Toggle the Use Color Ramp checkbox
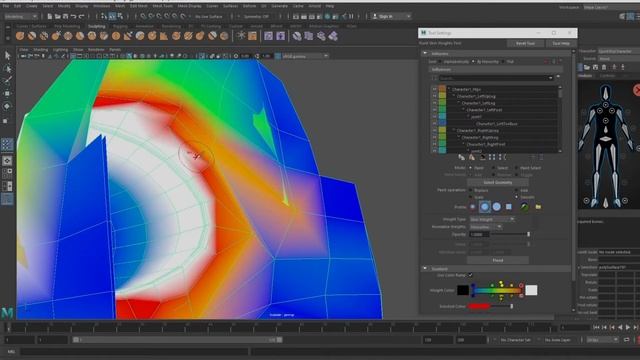The image size is (640, 360). [471, 275]
